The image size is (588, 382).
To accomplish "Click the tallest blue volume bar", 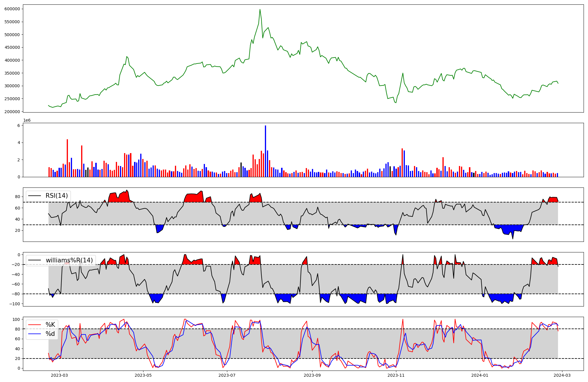I will click(x=265, y=151).
